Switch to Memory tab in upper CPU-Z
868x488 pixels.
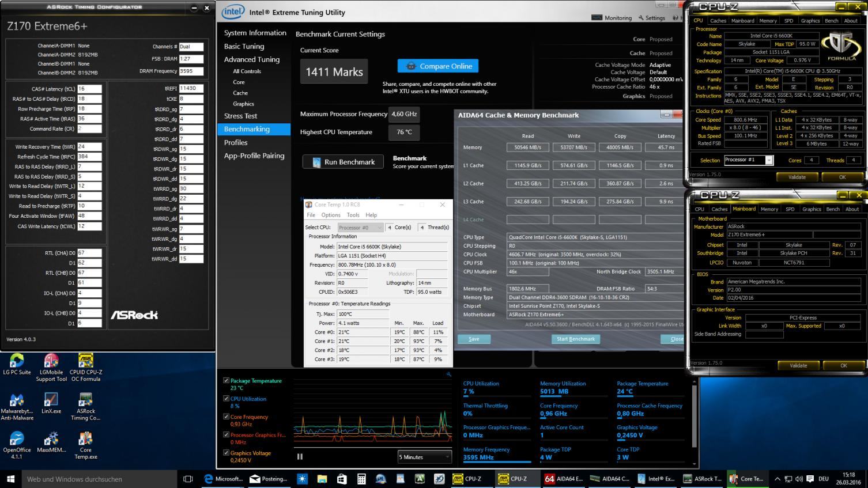tap(768, 21)
